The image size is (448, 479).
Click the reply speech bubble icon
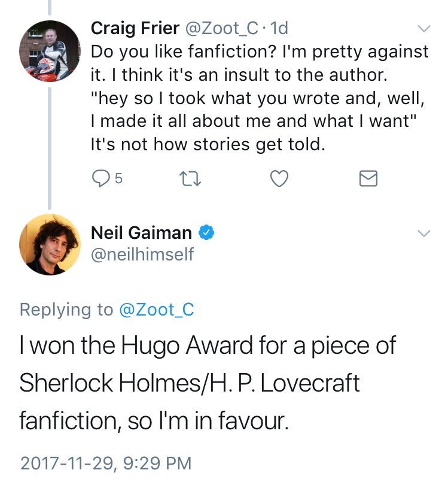[x=100, y=178]
